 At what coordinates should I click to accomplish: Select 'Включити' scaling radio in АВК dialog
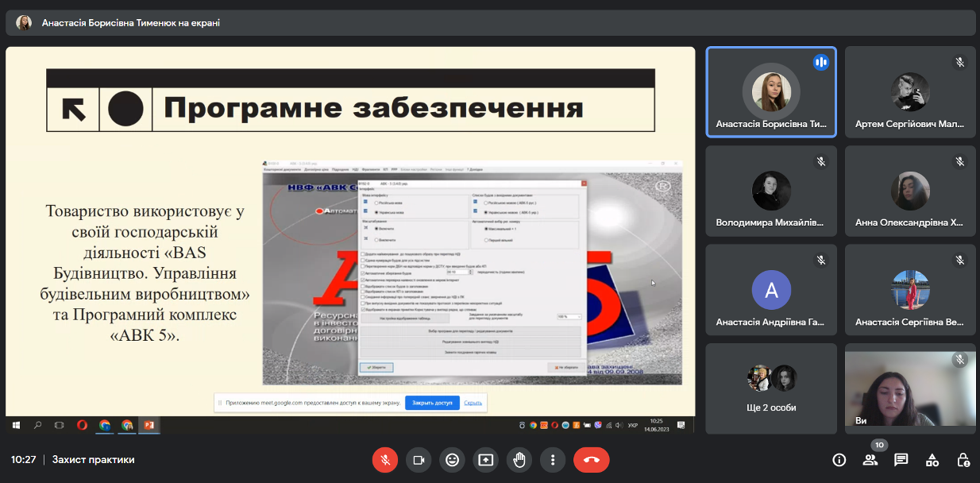click(376, 229)
